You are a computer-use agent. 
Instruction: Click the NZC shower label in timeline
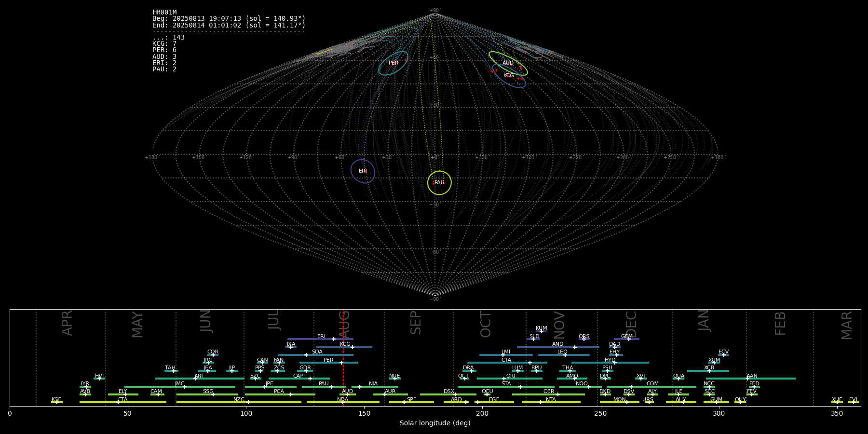(239, 400)
